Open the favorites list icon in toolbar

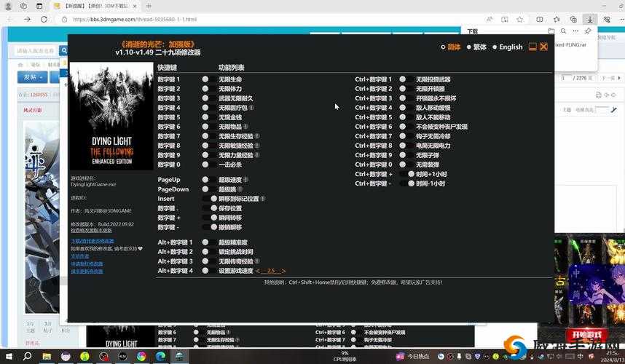pyautogui.click(x=557, y=19)
